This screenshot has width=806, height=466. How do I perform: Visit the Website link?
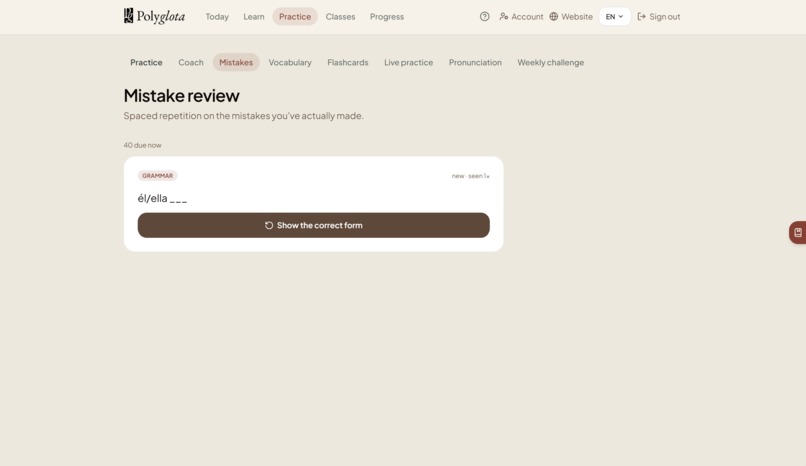click(x=571, y=16)
